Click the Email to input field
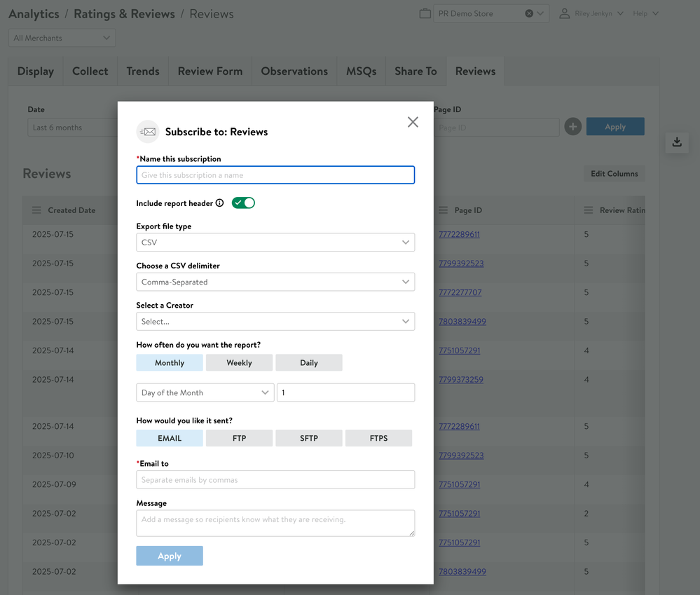 pos(275,480)
